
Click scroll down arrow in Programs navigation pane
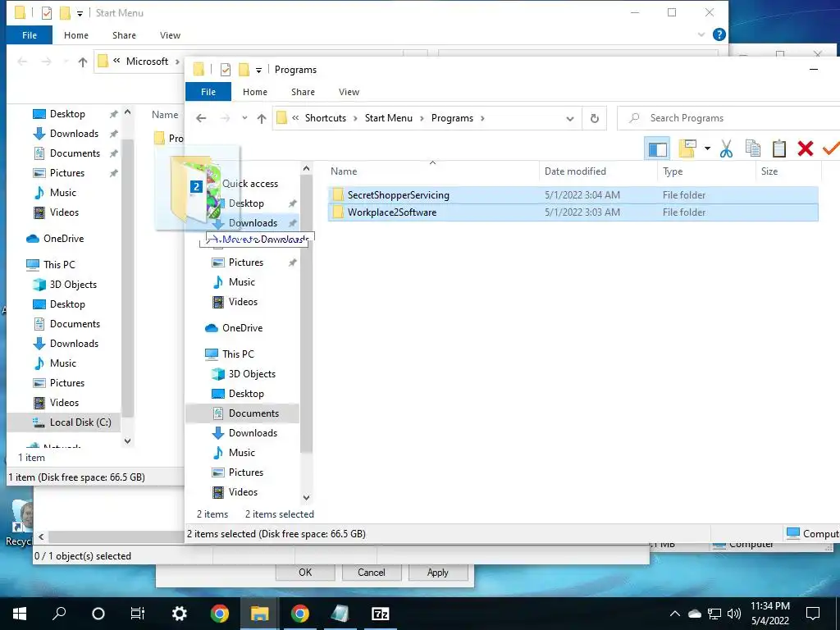(x=307, y=497)
